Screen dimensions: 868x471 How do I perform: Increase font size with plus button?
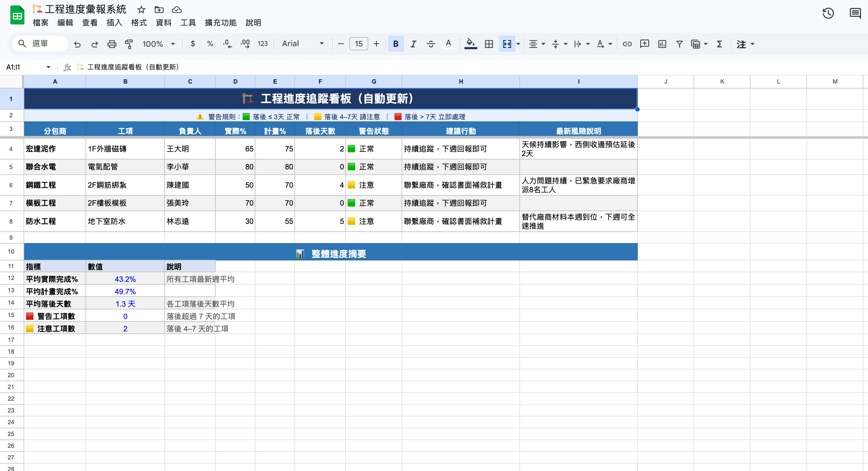point(377,44)
